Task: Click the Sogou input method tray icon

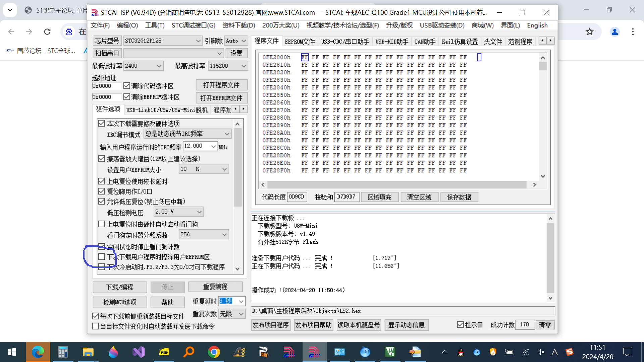Action: 570,352
